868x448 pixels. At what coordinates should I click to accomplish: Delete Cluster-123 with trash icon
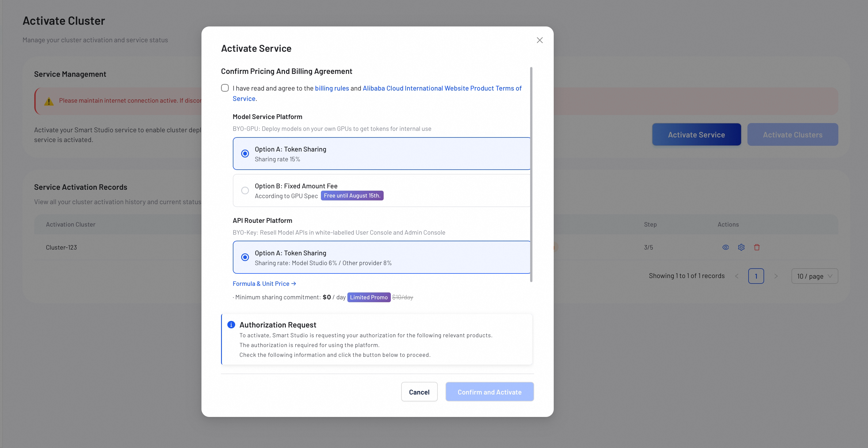(x=757, y=247)
